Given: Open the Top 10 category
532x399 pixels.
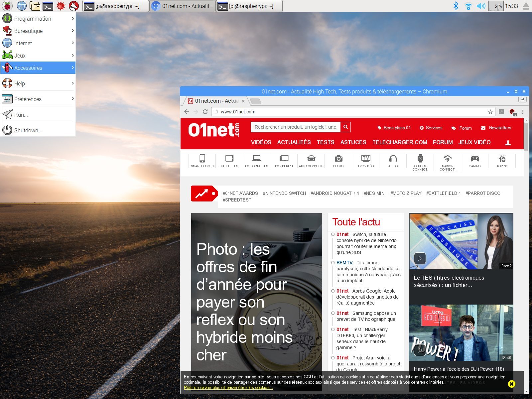Looking at the screenshot, I should click(502, 161).
